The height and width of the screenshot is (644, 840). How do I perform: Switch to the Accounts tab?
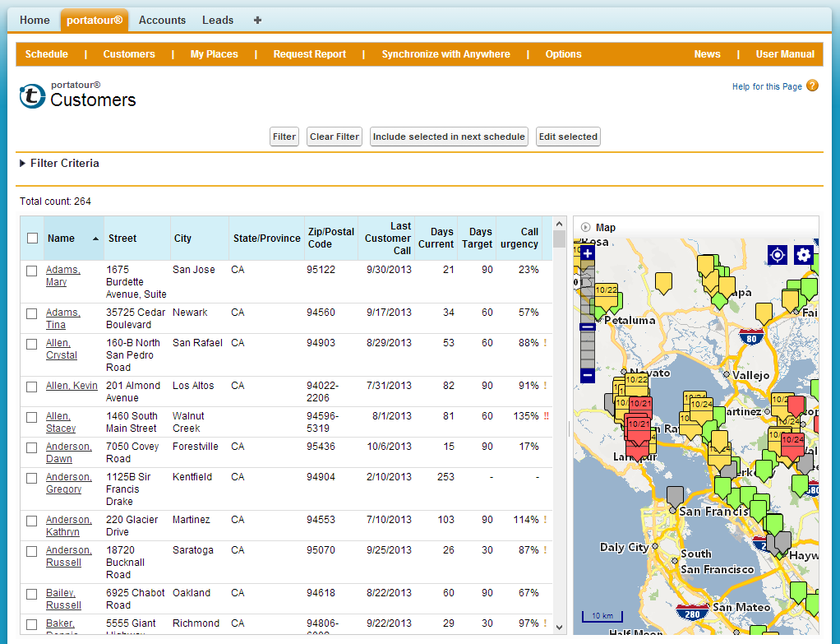pos(162,21)
